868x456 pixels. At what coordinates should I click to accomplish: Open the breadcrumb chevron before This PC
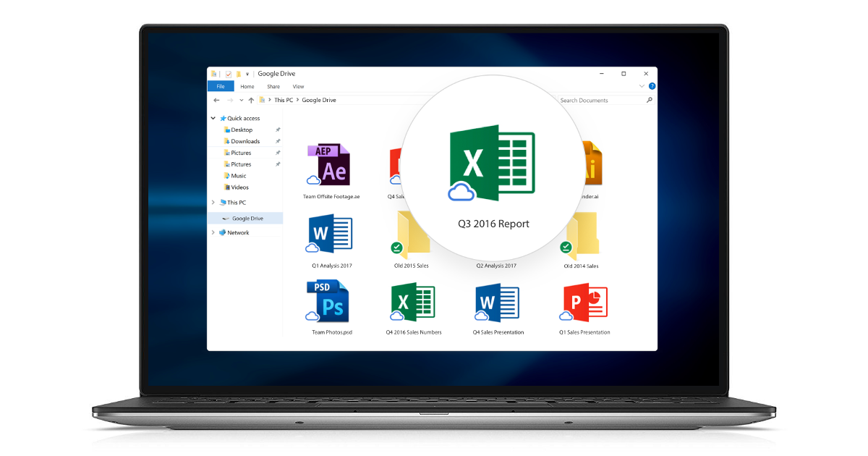click(270, 100)
